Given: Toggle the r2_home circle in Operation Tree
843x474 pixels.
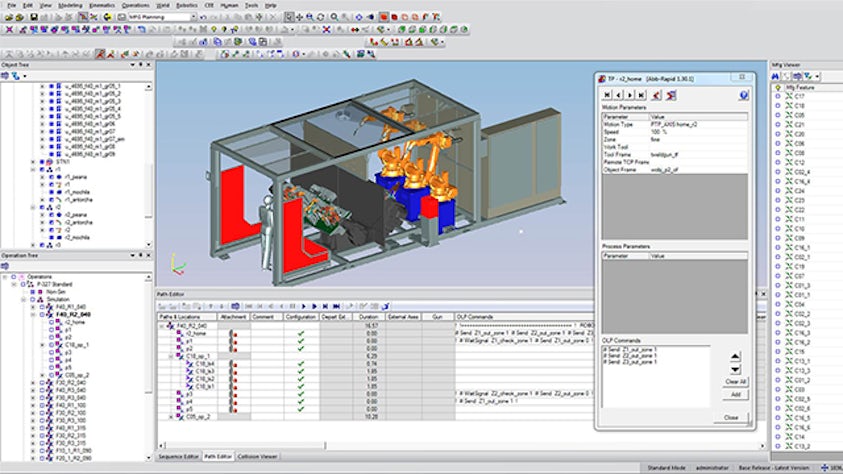Looking at the screenshot, I should pos(52,322).
